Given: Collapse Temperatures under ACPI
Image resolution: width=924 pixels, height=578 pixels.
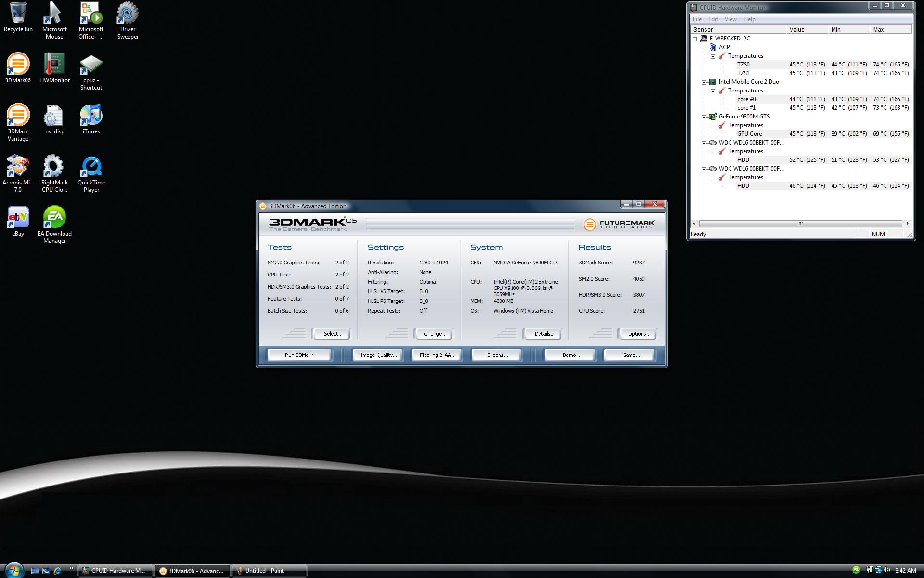Looking at the screenshot, I should pos(713,56).
